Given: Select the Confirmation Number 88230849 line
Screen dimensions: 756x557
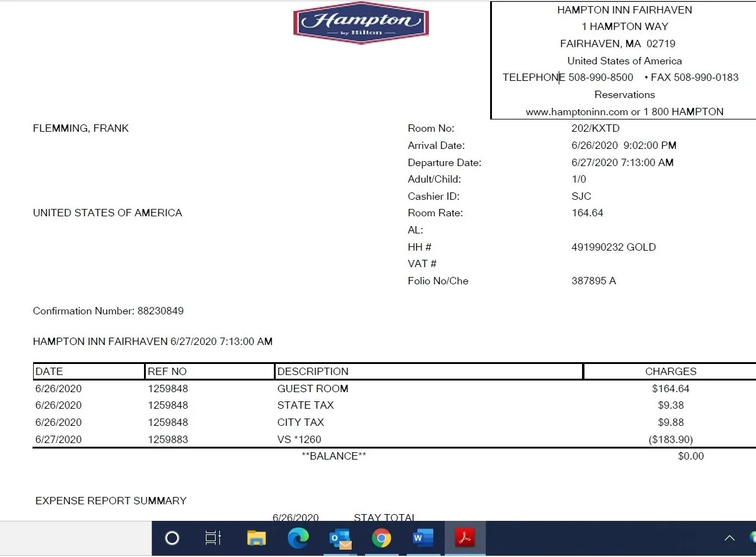Looking at the screenshot, I should pyautogui.click(x=108, y=311).
